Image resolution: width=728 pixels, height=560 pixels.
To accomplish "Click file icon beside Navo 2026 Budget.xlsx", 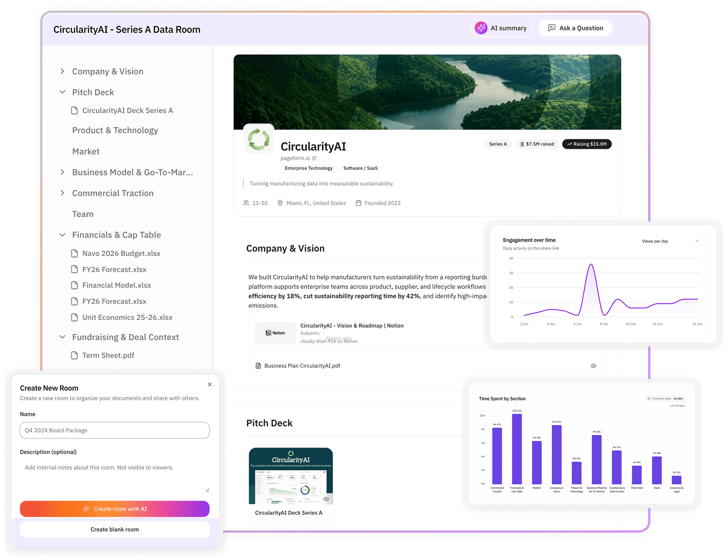I will coord(75,253).
